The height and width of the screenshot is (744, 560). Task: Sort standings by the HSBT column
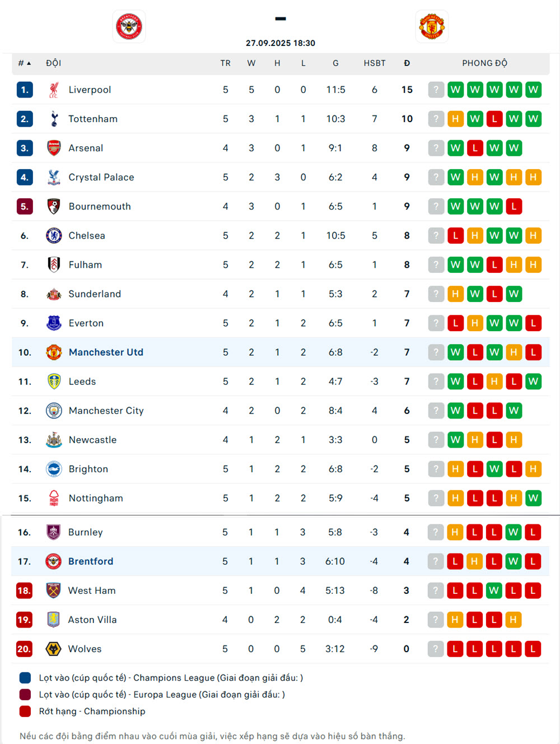click(375, 63)
